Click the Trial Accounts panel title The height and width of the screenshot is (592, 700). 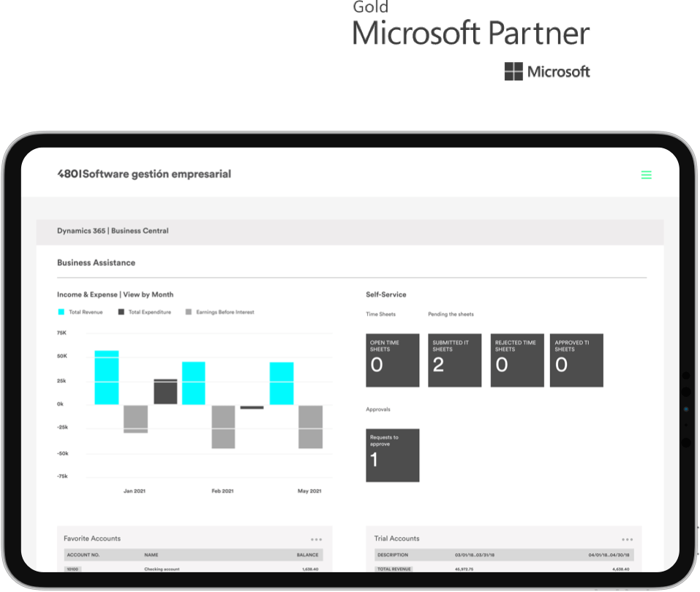[397, 539]
